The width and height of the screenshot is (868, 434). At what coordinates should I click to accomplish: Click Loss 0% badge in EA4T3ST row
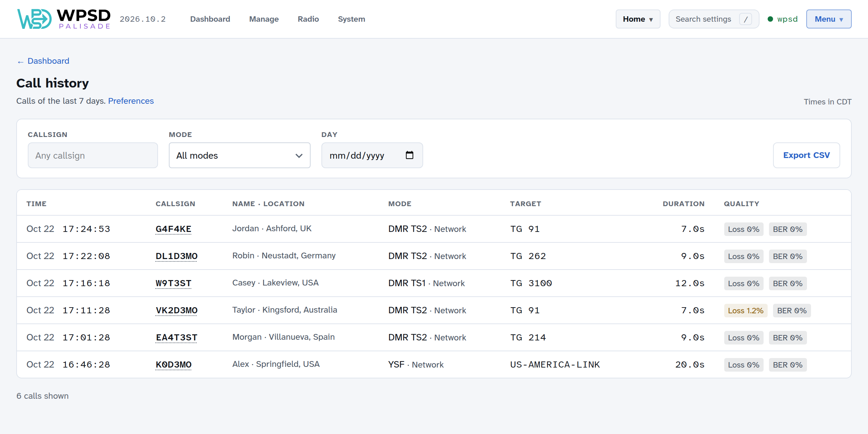pyautogui.click(x=744, y=338)
